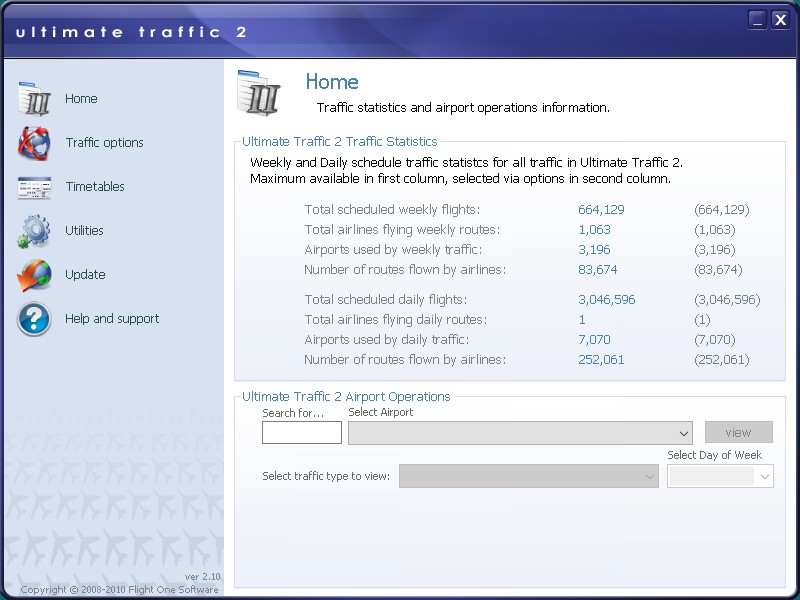This screenshot has width=800, height=600.
Task: Close the Ultimate Traffic 2 window
Action: 781,20
